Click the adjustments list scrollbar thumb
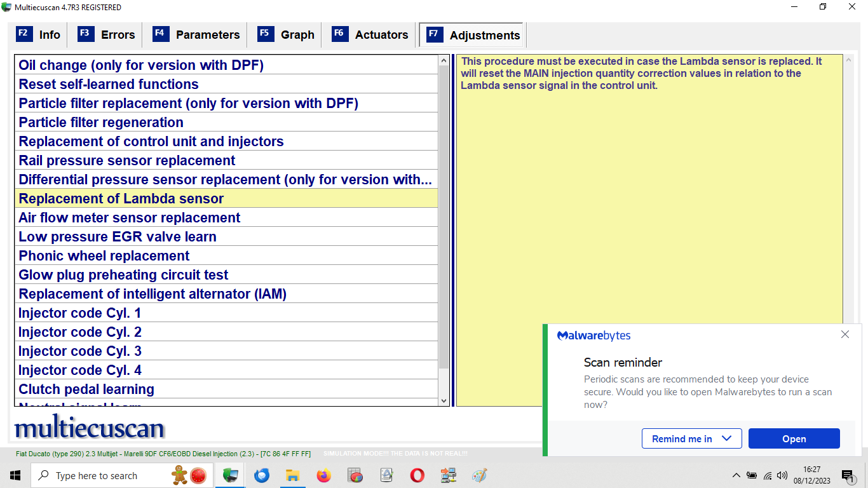Image resolution: width=868 pixels, height=488 pixels. point(444,217)
